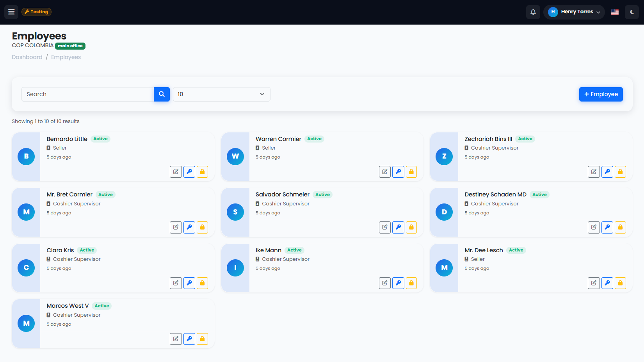
Task: Click Zechariah Bins III's Z avatar
Action: 444,156
